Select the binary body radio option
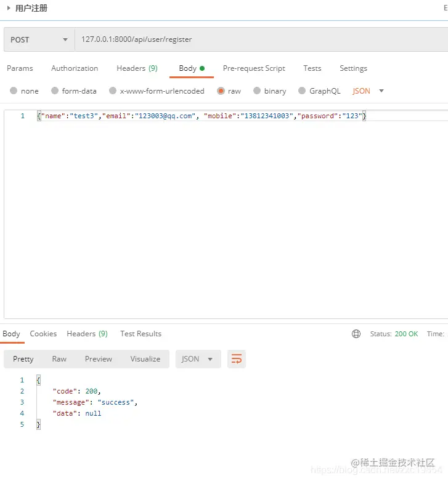This screenshot has height=481, width=448. pos(257,91)
